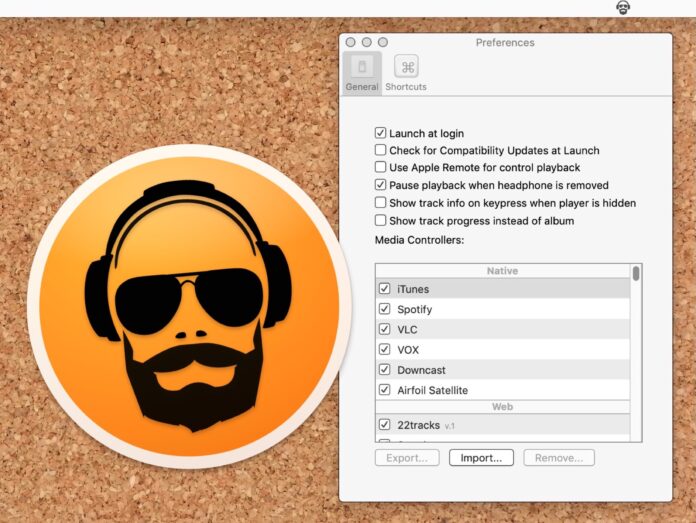This screenshot has width=696, height=523.
Task: Click the Export... button
Action: [407, 458]
